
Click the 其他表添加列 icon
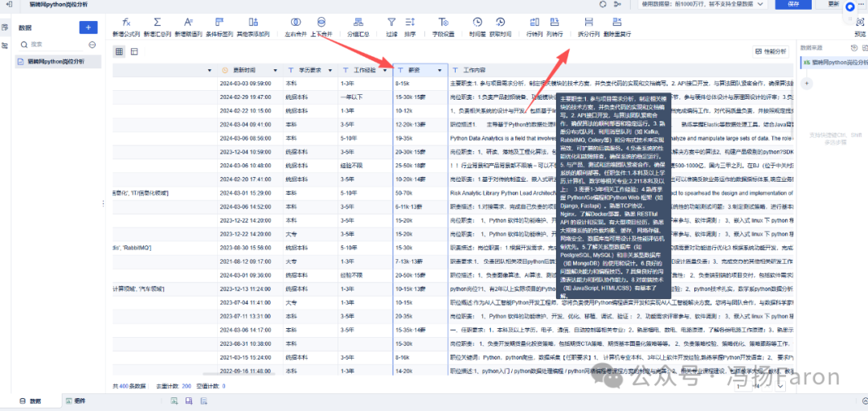(x=253, y=23)
